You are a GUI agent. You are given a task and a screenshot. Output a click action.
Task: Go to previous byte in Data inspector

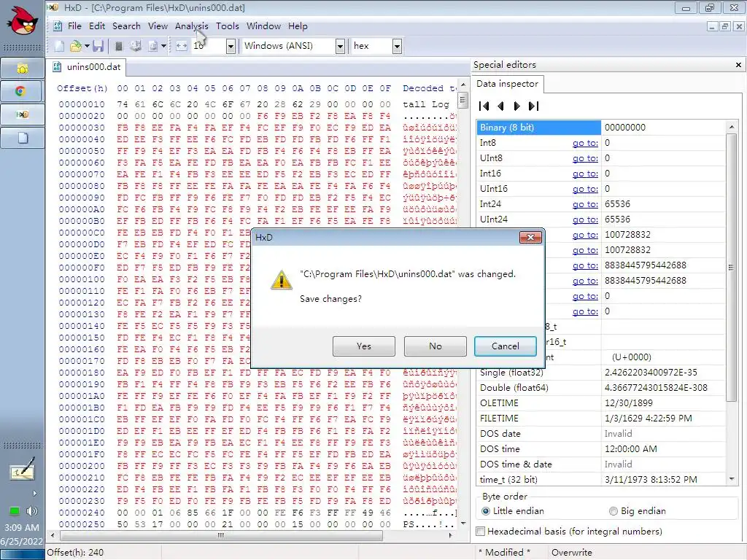[x=500, y=106]
